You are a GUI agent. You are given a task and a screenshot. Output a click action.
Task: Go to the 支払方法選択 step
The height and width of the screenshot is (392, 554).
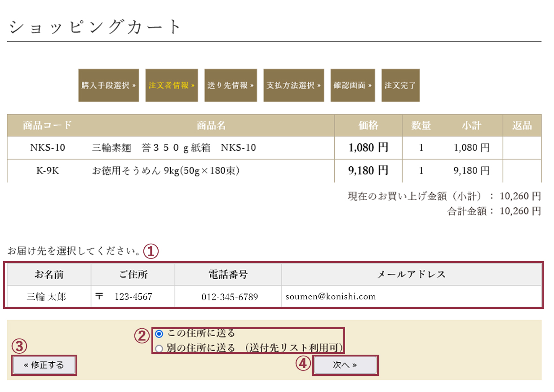click(x=293, y=85)
